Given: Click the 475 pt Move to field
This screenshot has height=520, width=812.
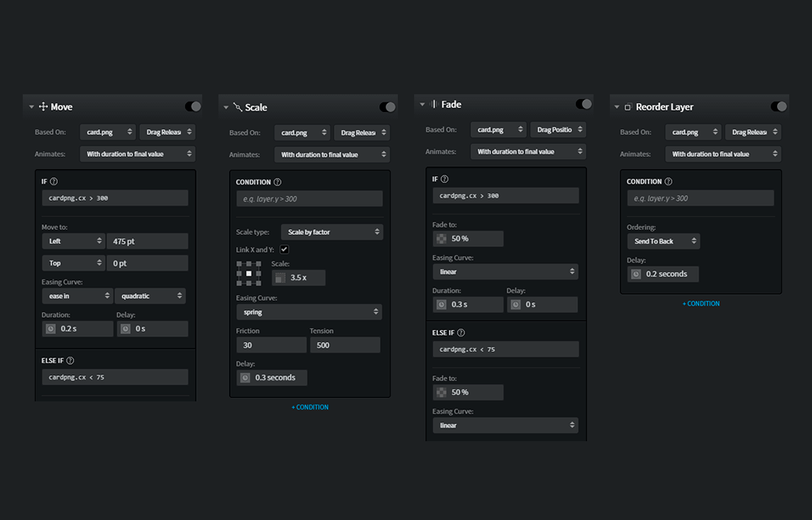Looking at the screenshot, I should pyautogui.click(x=148, y=241).
